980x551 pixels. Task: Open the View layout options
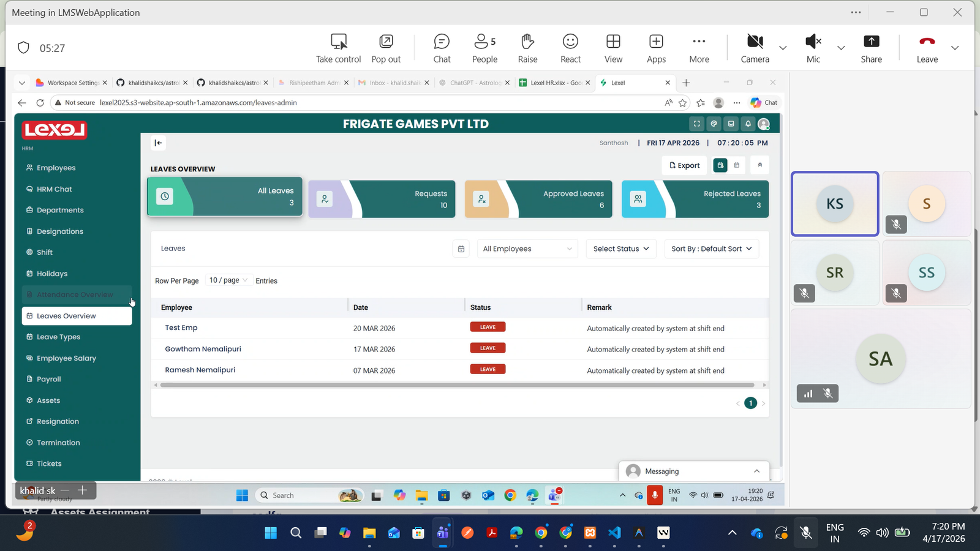coord(613,48)
